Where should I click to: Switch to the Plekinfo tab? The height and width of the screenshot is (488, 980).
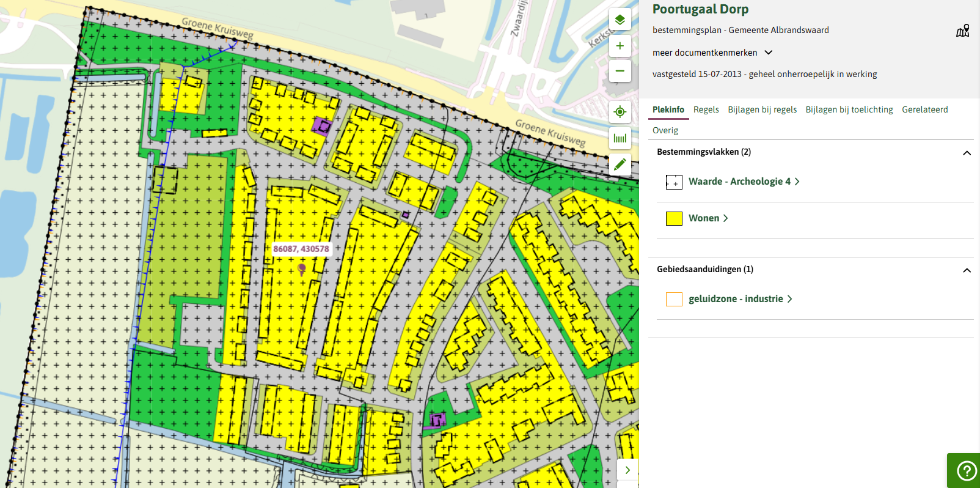(668, 109)
